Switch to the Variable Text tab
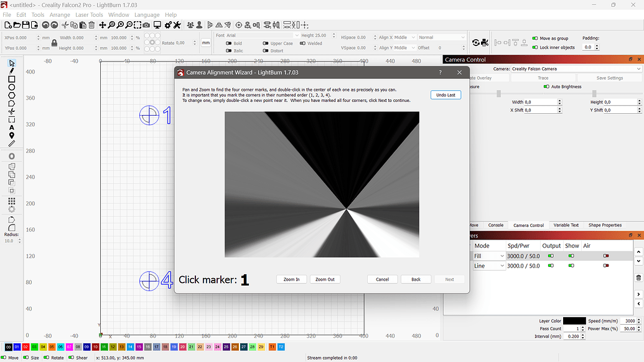The image size is (644, 362). coord(566,225)
